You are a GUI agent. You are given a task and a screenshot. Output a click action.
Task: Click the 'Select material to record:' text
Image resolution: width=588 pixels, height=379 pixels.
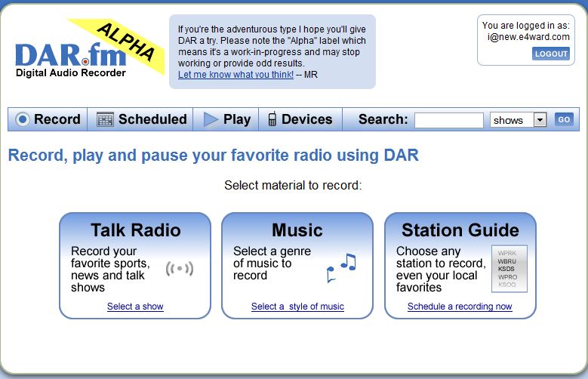coord(293,185)
